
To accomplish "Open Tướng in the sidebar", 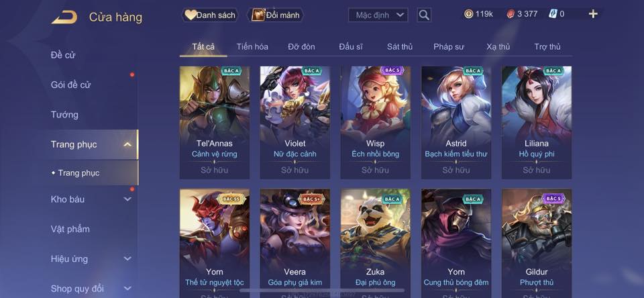I will click(x=64, y=114).
